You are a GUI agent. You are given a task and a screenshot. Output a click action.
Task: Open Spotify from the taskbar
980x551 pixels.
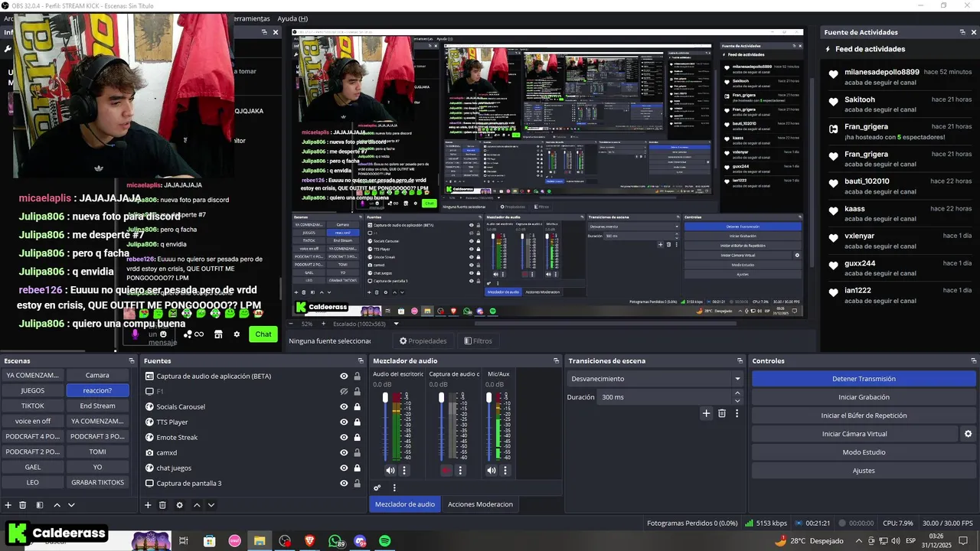(385, 541)
